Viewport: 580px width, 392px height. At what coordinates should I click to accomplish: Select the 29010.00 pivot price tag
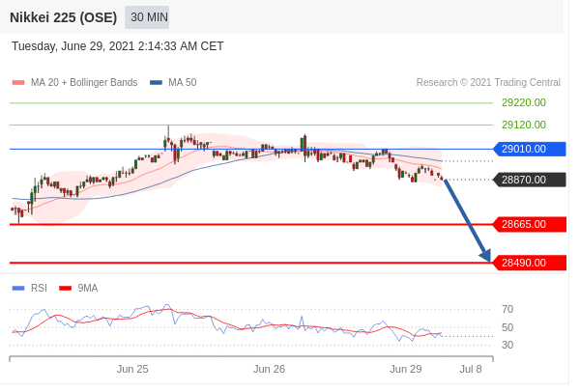[x=530, y=149]
